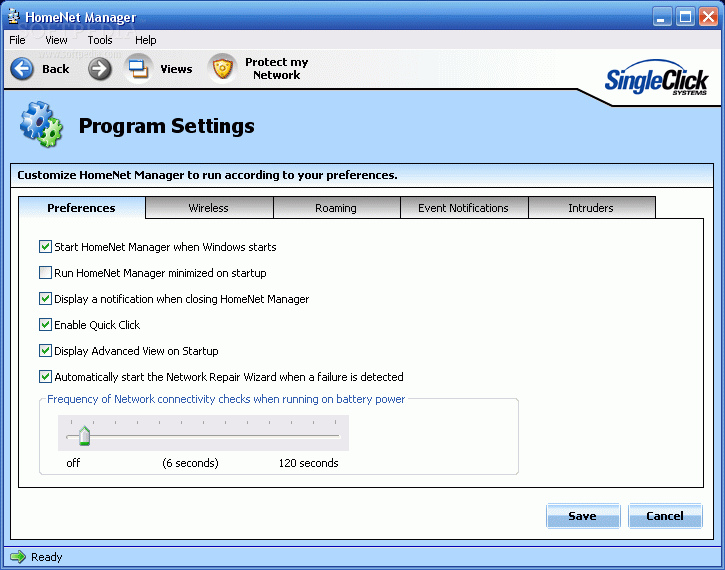
Task: Click the grey Forward arrow icon
Action: coord(100,69)
